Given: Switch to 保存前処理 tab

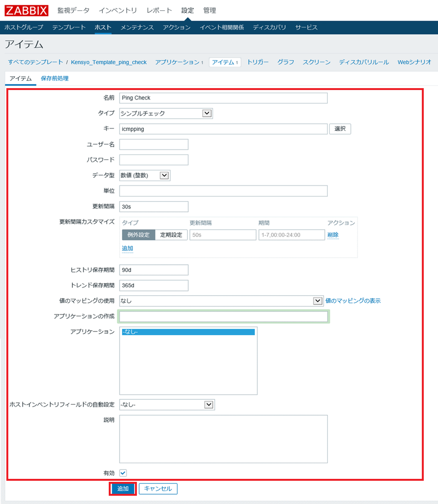Looking at the screenshot, I should pyautogui.click(x=55, y=78).
